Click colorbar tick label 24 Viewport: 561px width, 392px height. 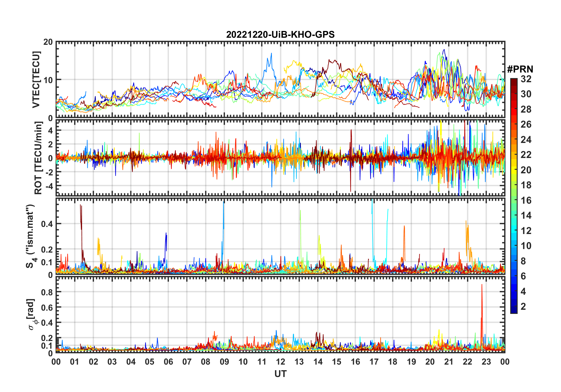tap(526, 140)
